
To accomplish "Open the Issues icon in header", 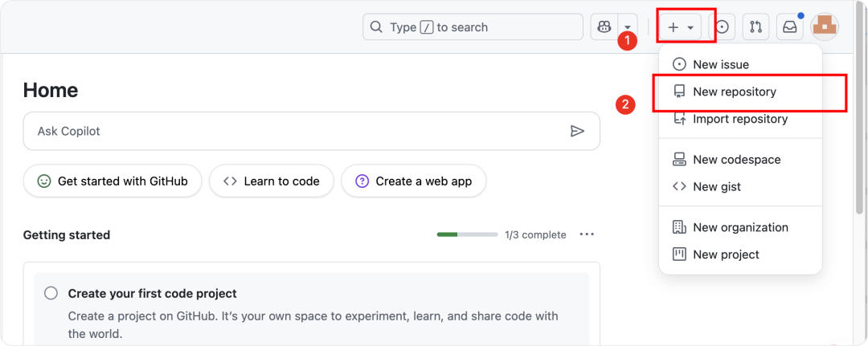I will click(723, 27).
